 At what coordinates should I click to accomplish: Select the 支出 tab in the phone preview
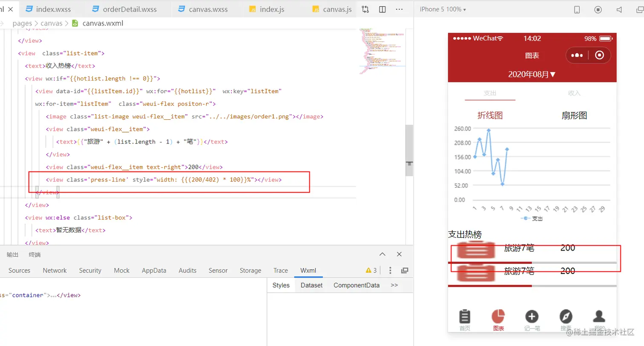coord(490,93)
